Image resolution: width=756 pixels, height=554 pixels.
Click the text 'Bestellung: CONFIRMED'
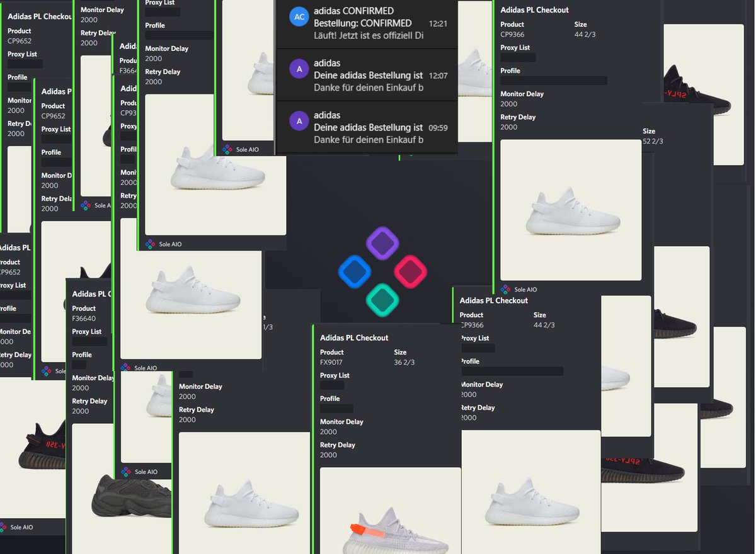tap(363, 23)
